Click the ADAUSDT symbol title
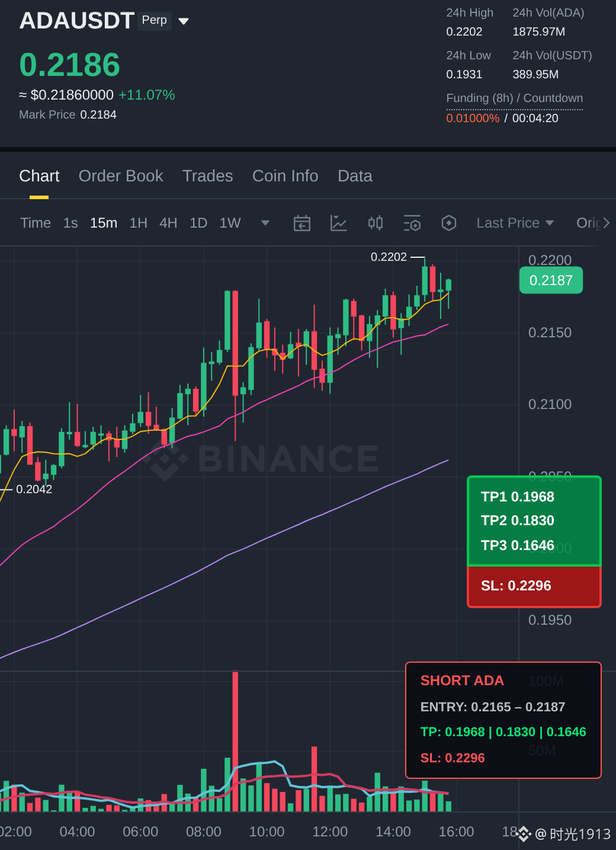 77,21
